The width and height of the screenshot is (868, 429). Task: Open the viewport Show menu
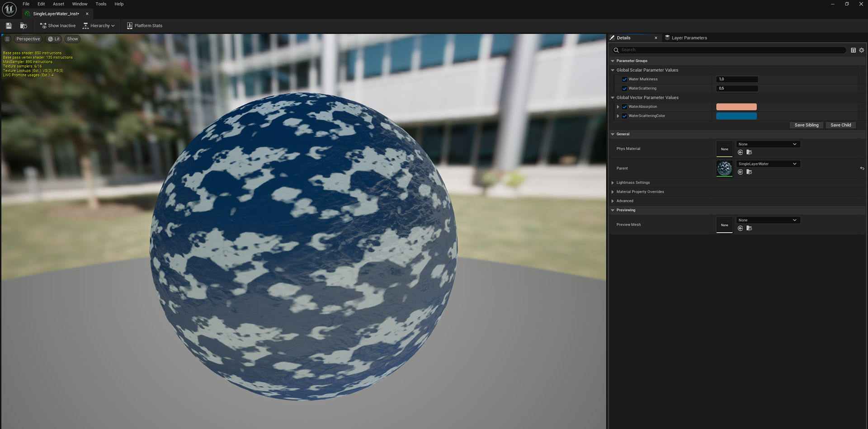tap(72, 39)
